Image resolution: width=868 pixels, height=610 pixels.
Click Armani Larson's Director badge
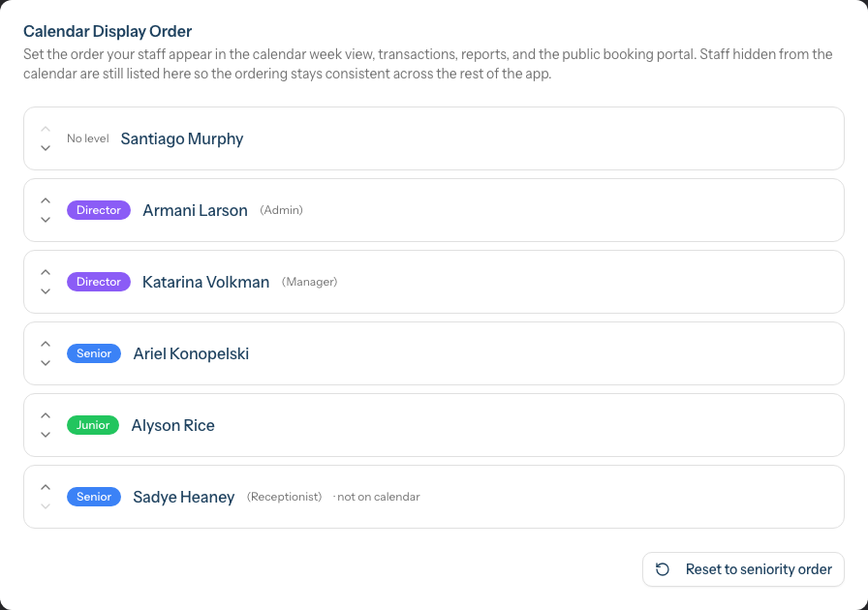[99, 210]
